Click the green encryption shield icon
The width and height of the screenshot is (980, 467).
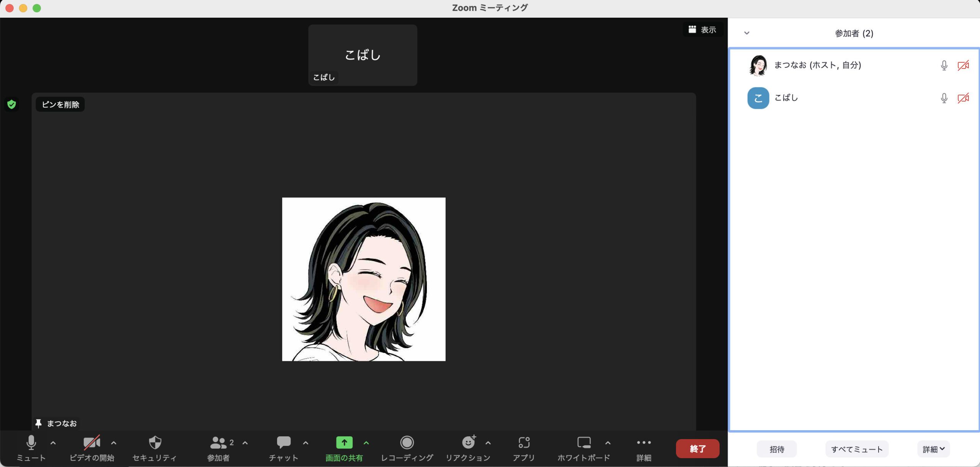11,104
